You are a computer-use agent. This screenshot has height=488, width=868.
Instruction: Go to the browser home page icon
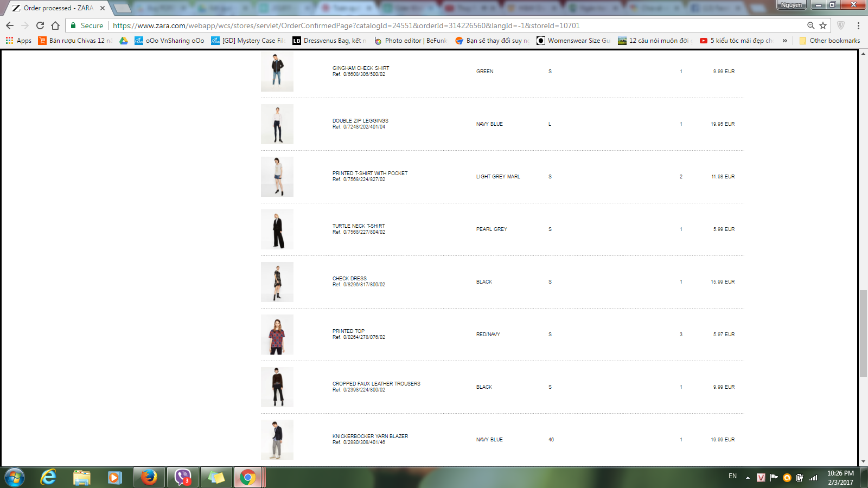[55, 25]
